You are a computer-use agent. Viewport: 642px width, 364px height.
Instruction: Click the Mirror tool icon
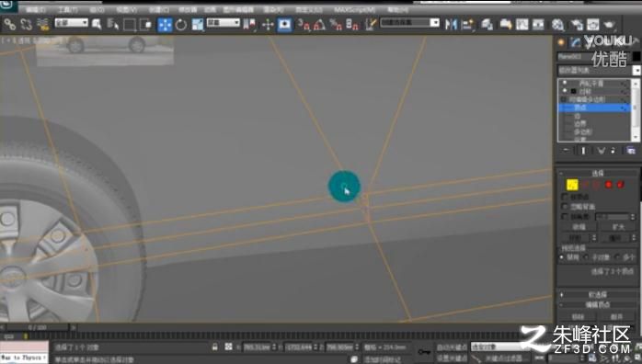(x=451, y=25)
